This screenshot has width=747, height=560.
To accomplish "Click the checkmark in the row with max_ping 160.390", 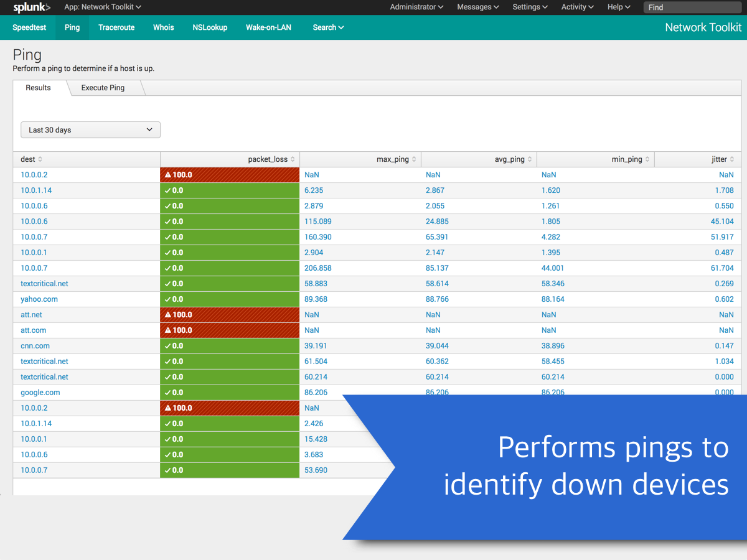I will [168, 237].
